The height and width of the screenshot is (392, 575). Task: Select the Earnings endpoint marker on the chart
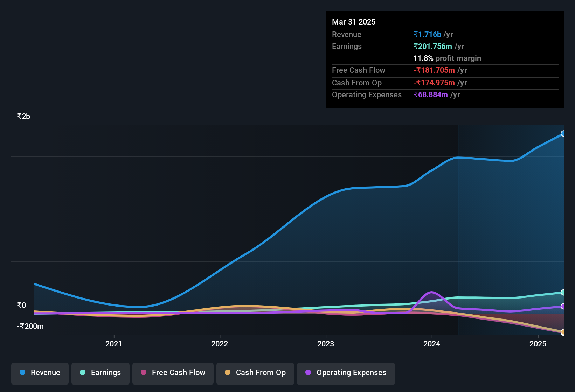coord(563,293)
